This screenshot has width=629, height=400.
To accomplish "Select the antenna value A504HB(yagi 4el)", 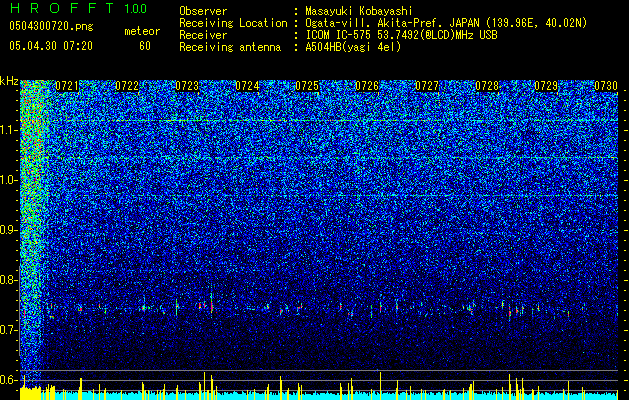I will [353, 47].
